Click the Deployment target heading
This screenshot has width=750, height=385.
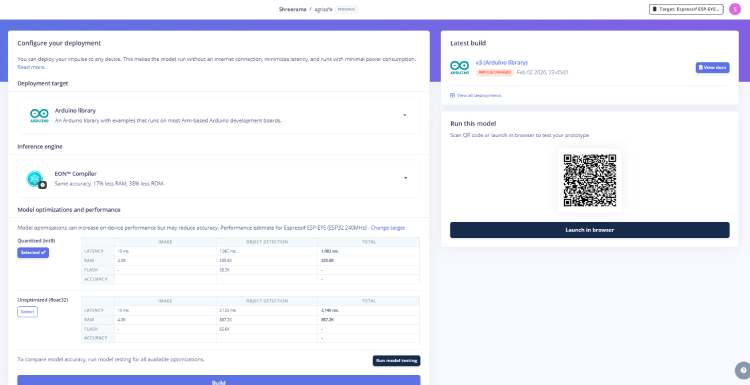43,83
